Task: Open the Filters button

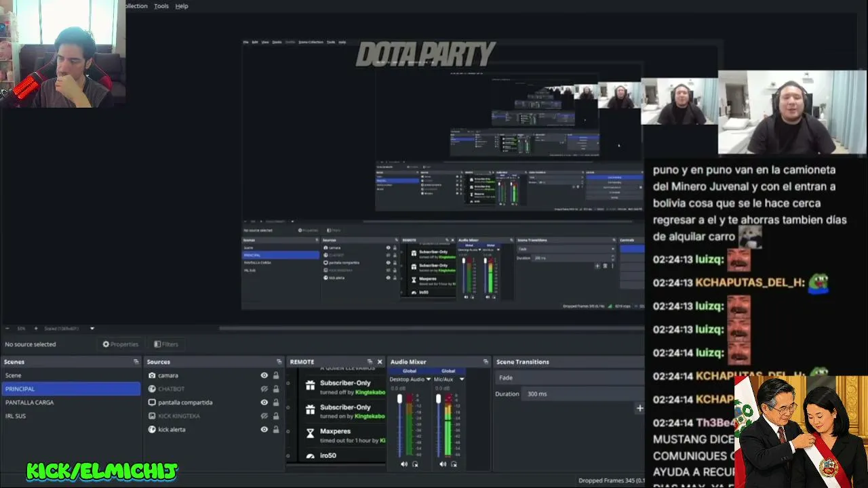Action: 166,344
